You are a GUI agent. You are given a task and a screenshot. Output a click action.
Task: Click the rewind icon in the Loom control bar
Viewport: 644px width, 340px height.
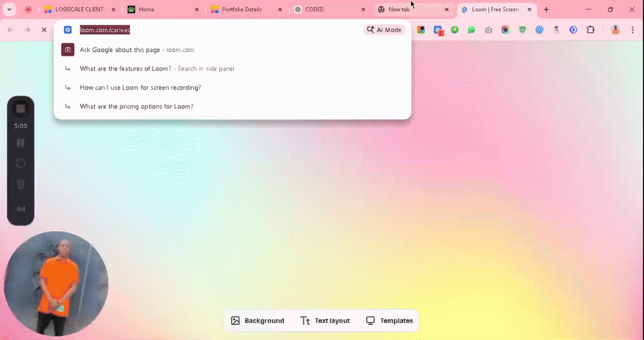pyautogui.click(x=21, y=209)
